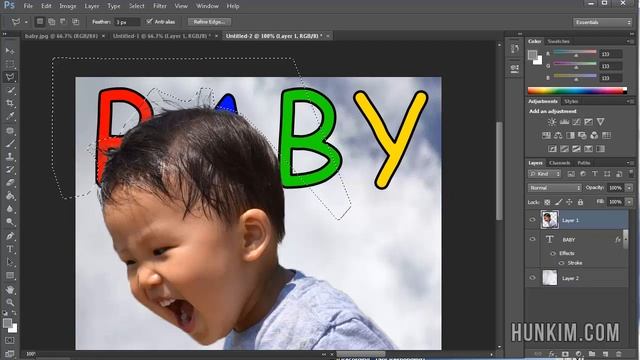This screenshot has height=360, width=640.
Task: Collapse BABY layer effects via fx arrow
Action: (x=625, y=240)
